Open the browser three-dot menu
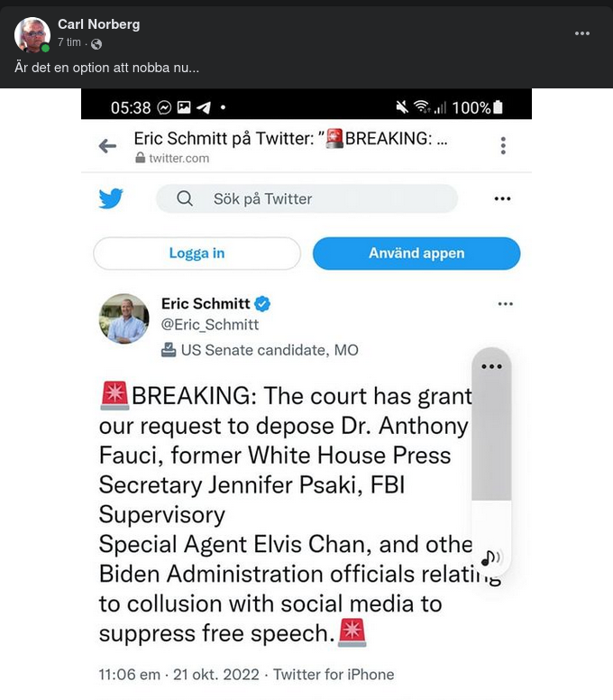613x700 pixels. (503, 146)
